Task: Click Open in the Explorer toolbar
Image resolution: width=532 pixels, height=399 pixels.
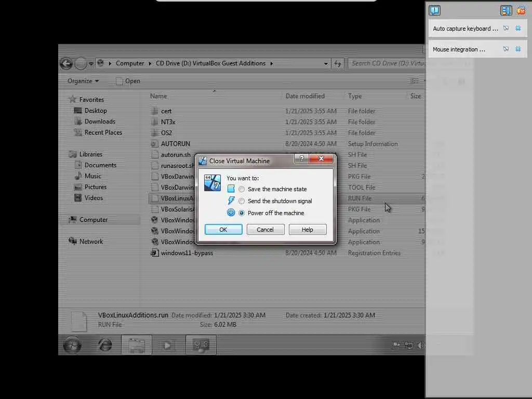Action: pos(128,81)
